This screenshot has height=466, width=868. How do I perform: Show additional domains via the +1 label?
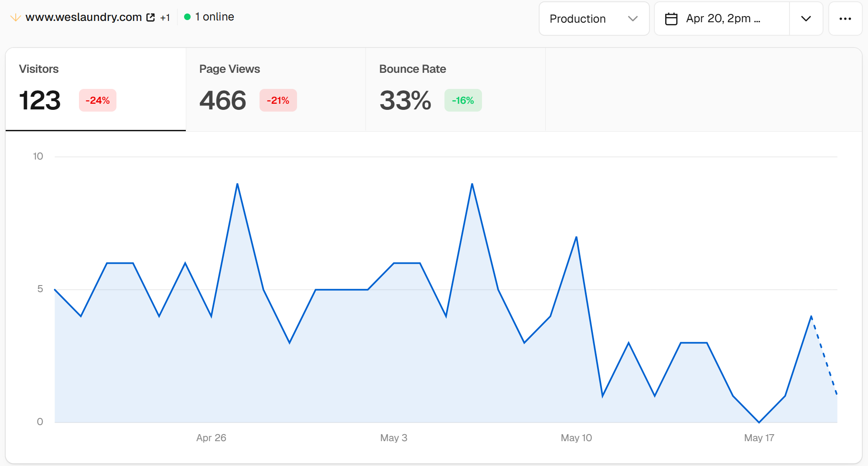tap(165, 18)
